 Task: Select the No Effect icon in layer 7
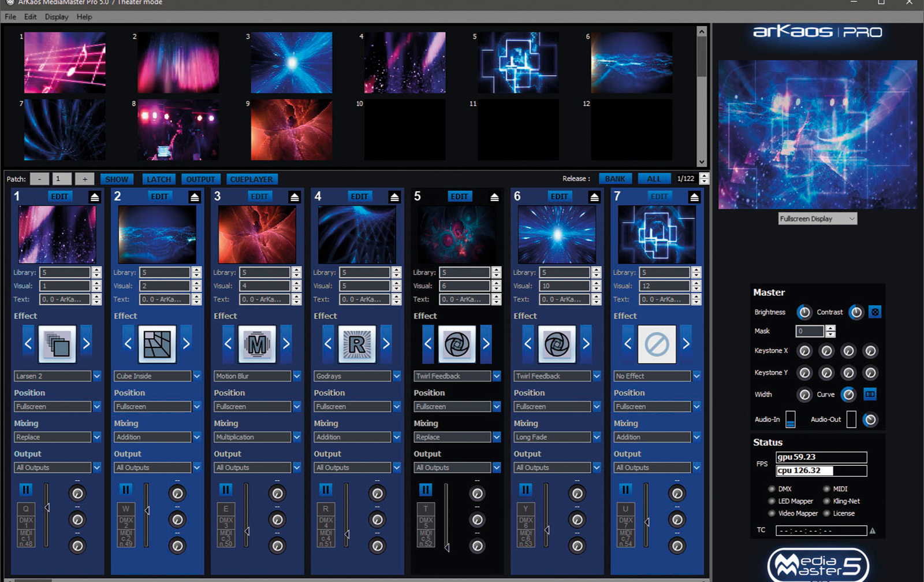click(657, 344)
